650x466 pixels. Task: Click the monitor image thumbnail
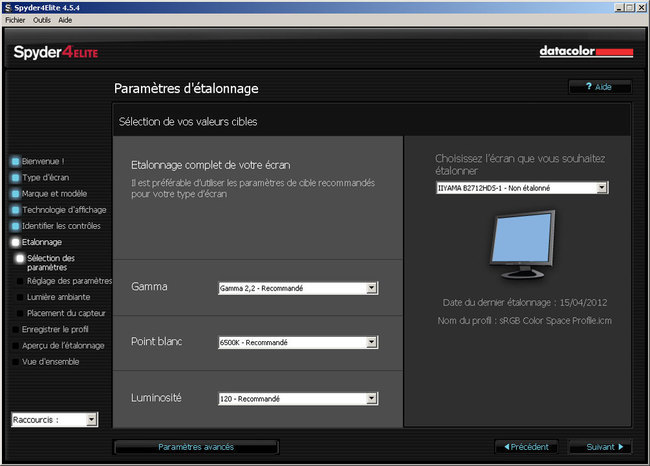522,245
